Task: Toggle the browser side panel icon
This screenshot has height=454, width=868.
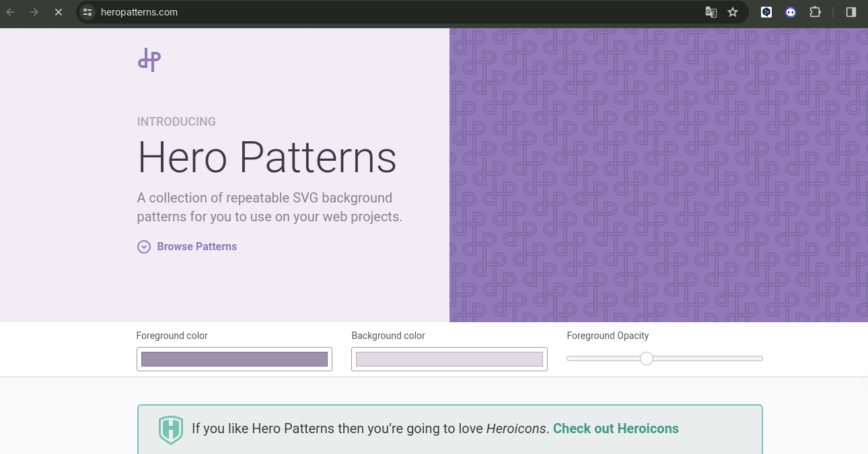Action: [851, 12]
